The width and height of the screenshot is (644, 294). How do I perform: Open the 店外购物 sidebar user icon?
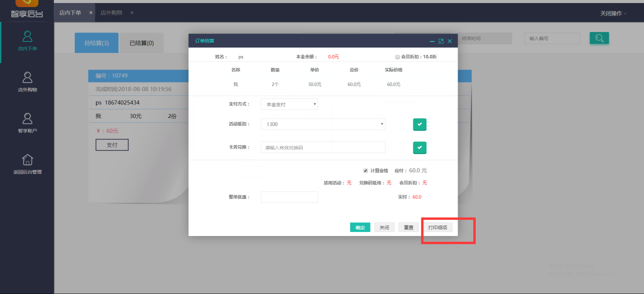tap(27, 77)
